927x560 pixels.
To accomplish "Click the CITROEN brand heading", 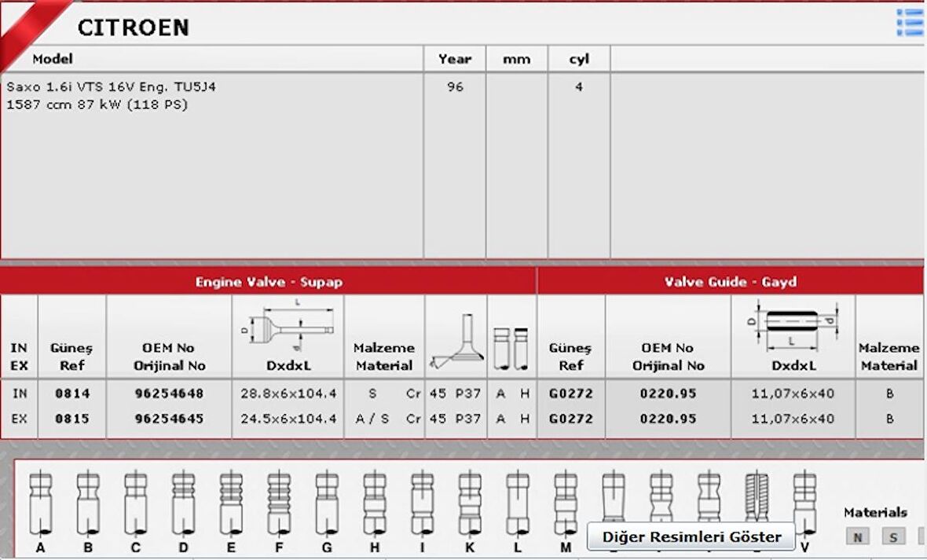I will pos(133,27).
